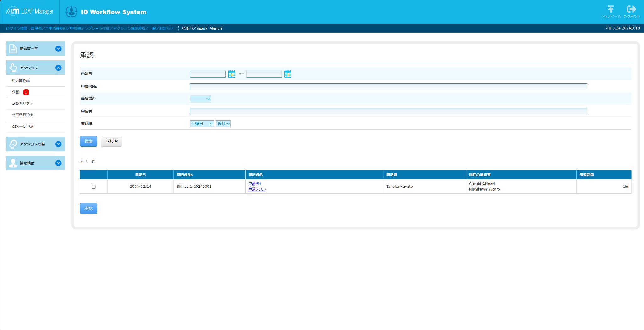Open the 並び順 申請日 sort field dropdown
The width and height of the screenshot is (644, 330).
click(202, 124)
